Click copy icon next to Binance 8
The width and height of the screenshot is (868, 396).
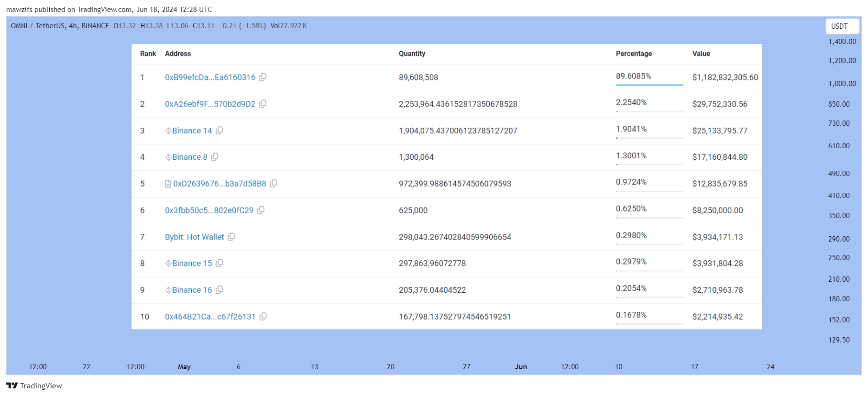(215, 157)
